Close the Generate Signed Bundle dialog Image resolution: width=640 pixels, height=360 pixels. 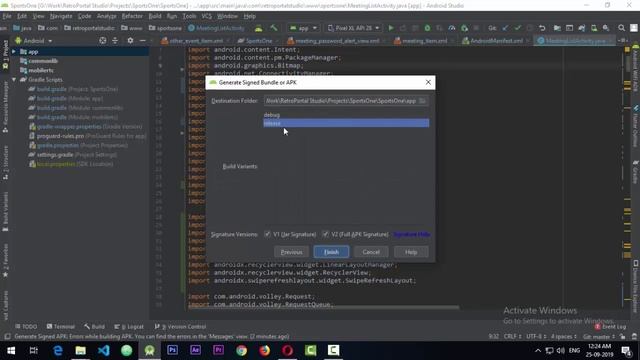tap(428, 82)
